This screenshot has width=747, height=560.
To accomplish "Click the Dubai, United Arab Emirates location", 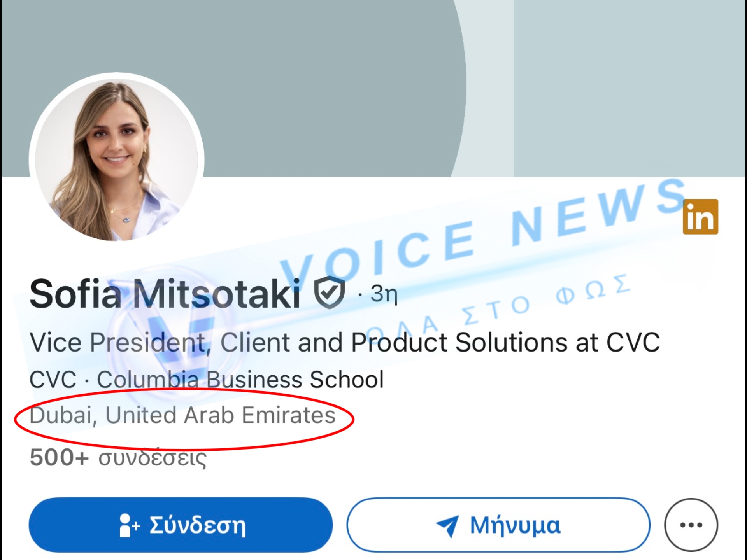I will click(x=182, y=415).
